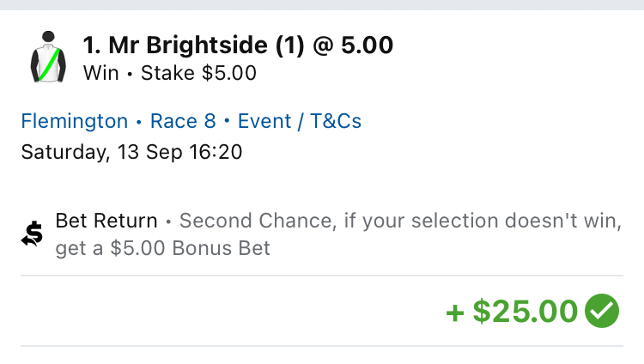Click the Bet Return promotion label

tap(106, 221)
